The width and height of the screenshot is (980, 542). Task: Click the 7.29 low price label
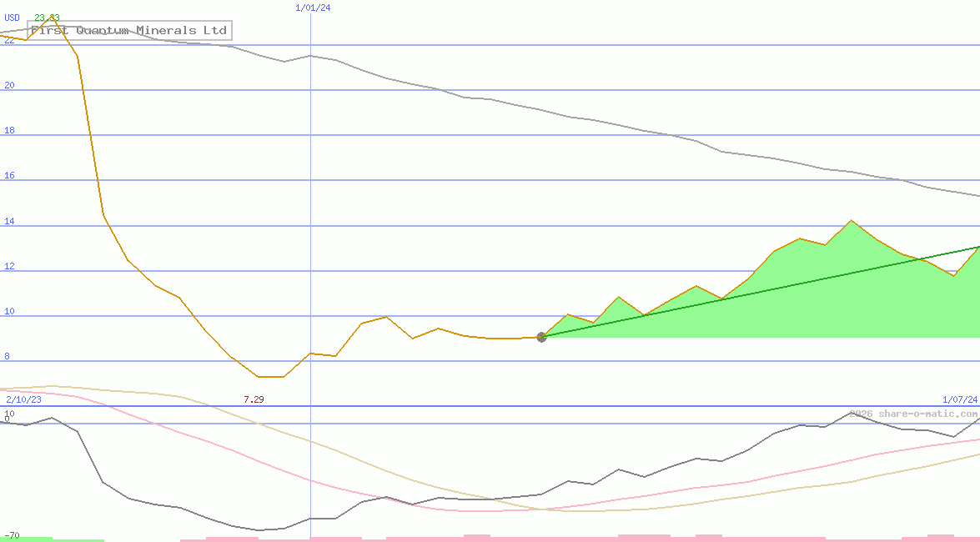pyautogui.click(x=254, y=399)
